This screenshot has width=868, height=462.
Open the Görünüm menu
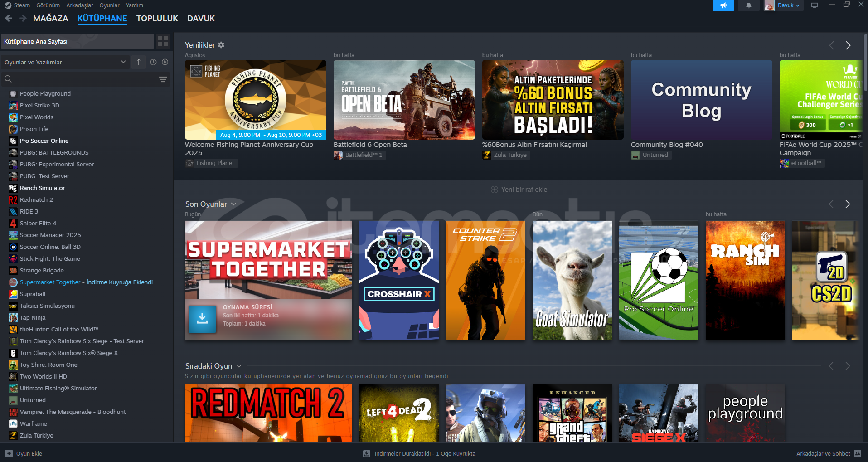[48, 5]
